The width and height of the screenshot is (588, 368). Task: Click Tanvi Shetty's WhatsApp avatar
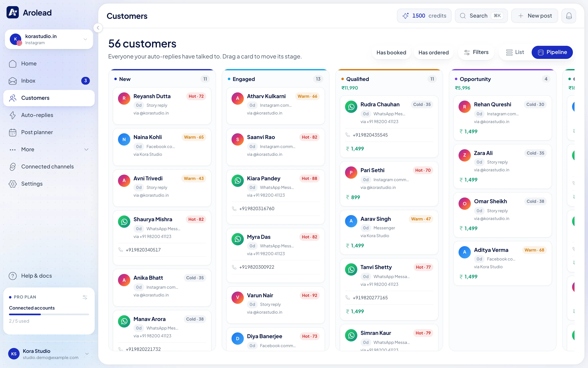coord(351,270)
